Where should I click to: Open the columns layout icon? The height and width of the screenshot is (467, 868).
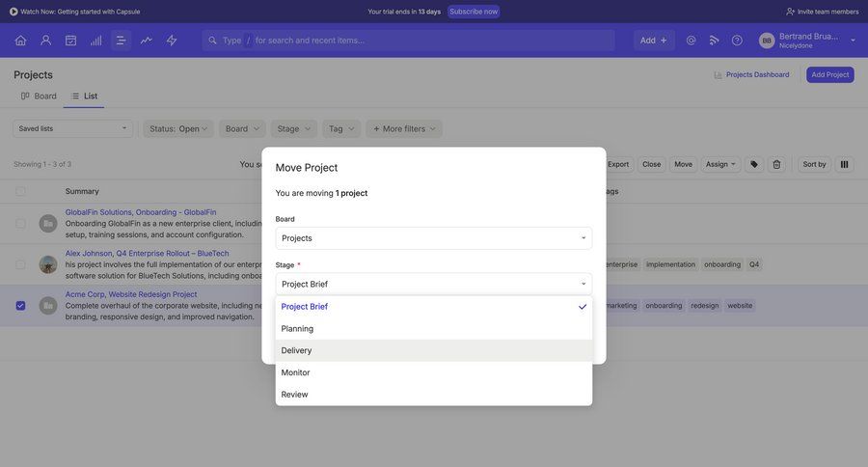pyautogui.click(x=844, y=164)
